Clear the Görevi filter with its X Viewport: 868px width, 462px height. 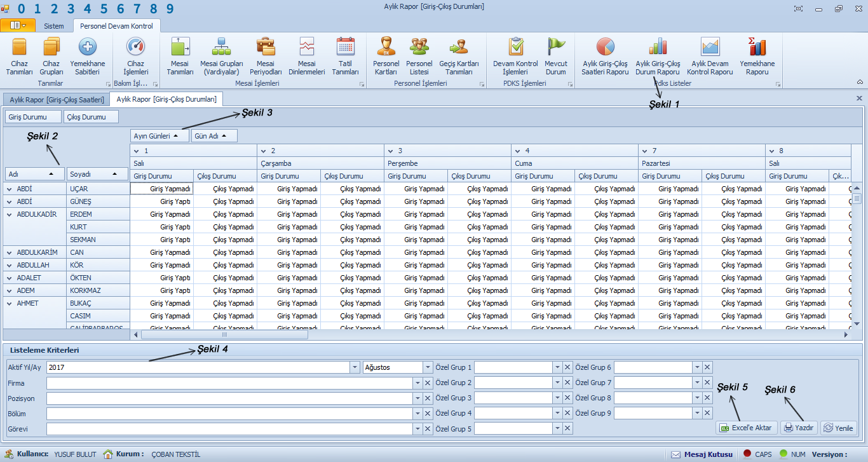point(428,428)
